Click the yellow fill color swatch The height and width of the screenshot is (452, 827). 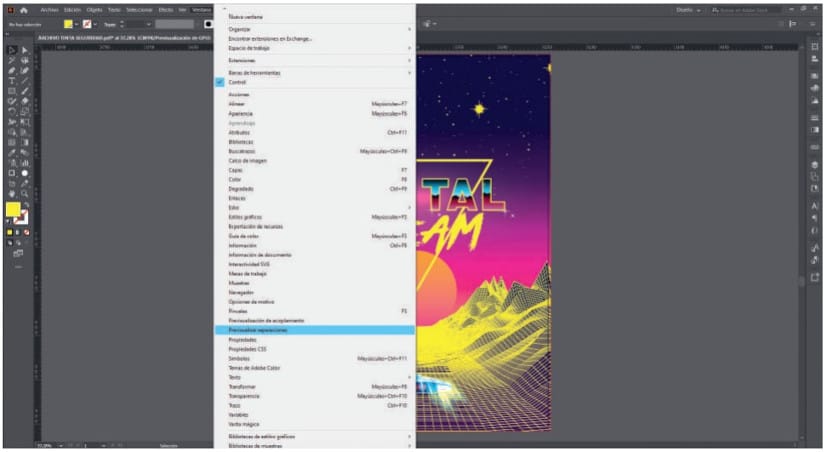pos(14,210)
